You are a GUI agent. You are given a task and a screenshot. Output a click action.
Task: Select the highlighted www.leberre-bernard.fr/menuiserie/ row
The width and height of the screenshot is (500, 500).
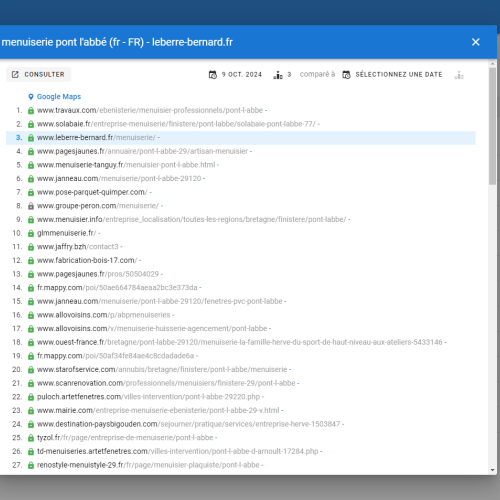241,138
